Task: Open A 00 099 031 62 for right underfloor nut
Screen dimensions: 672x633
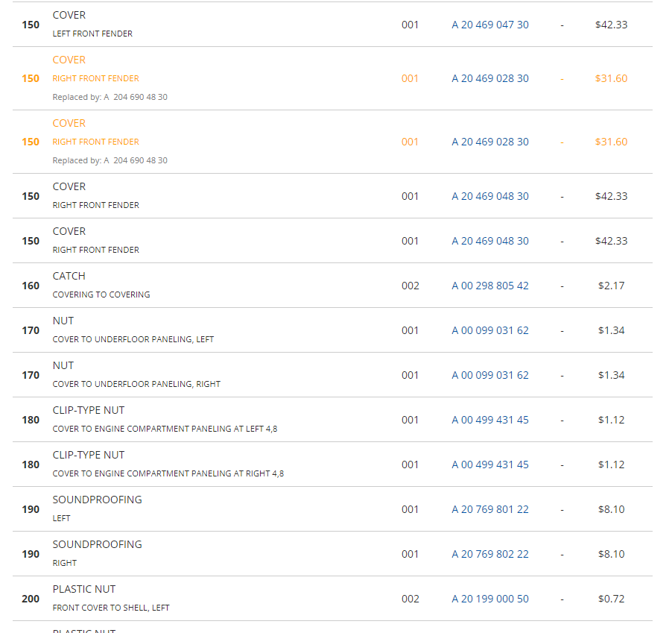Action: [490, 375]
